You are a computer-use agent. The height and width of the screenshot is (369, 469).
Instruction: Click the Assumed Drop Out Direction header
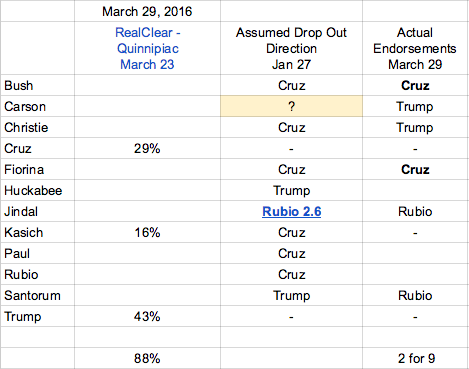click(x=291, y=48)
